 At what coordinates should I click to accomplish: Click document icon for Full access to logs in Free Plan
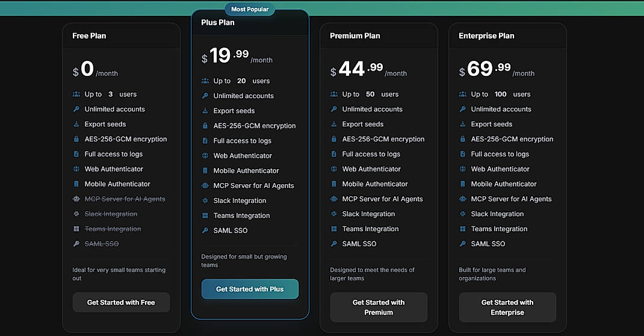click(76, 154)
